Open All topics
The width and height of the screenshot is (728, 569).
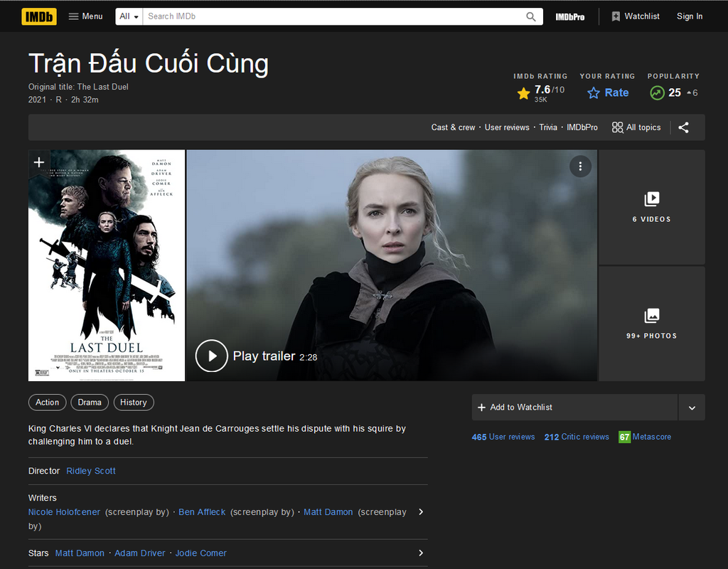click(636, 127)
